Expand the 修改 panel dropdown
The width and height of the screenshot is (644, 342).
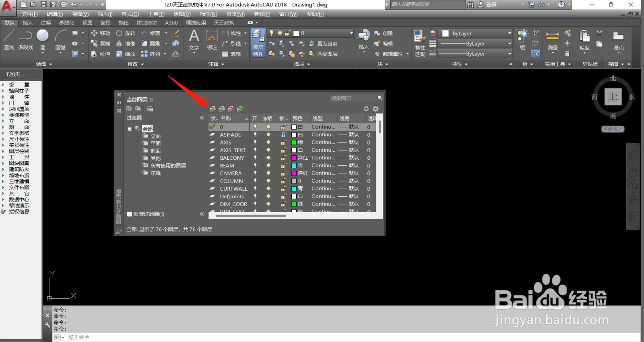click(136, 64)
